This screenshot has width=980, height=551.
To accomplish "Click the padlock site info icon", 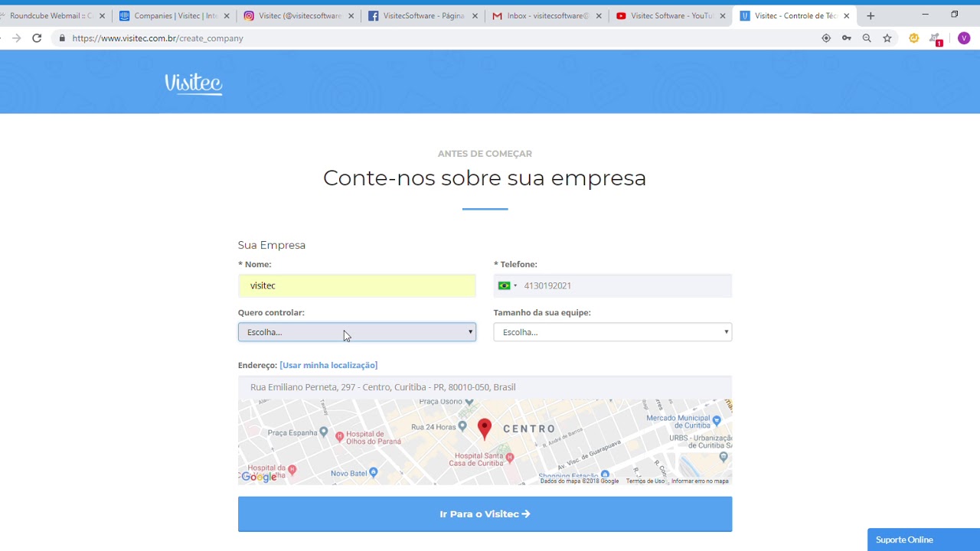I will pos(62,38).
